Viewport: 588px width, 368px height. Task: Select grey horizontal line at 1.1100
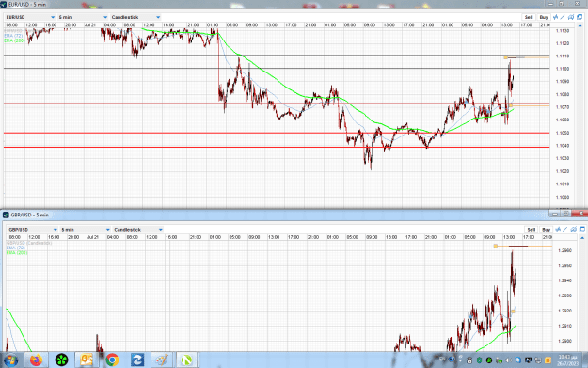(x=277, y=69)
